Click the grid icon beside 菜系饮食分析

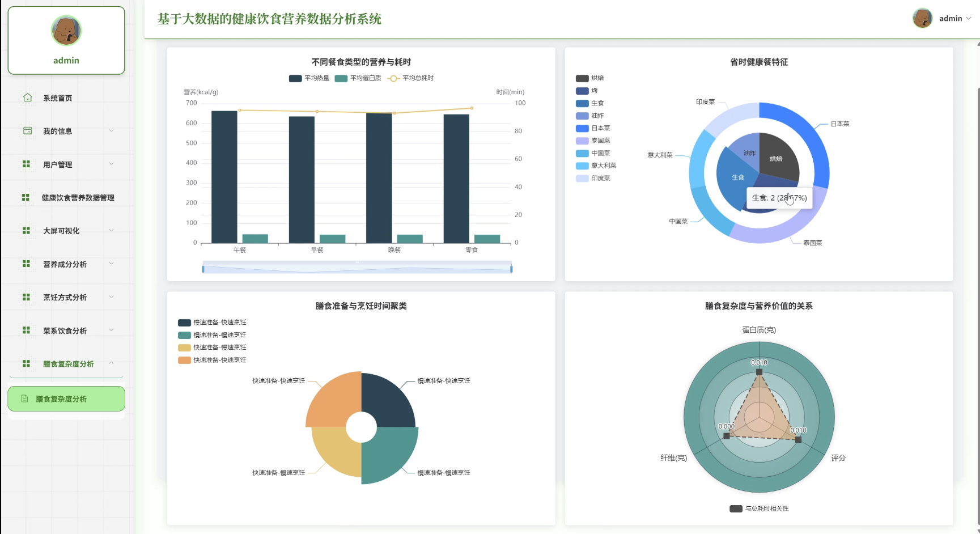26,330
